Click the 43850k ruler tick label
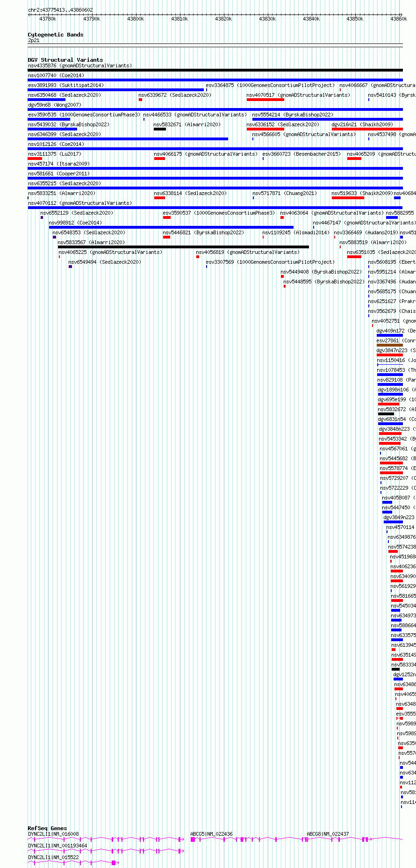The height and width of the screenshot is (868, 416). [355, 19]
